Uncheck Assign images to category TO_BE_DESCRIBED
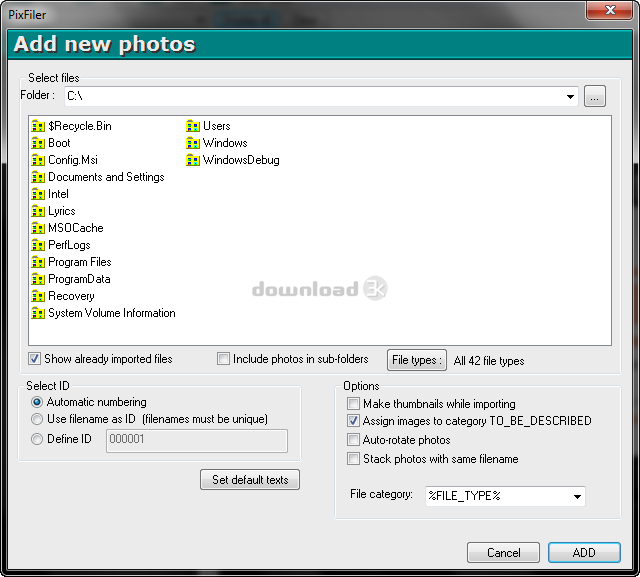This screenshot has width=640, height=577. (x=353, y=421)
